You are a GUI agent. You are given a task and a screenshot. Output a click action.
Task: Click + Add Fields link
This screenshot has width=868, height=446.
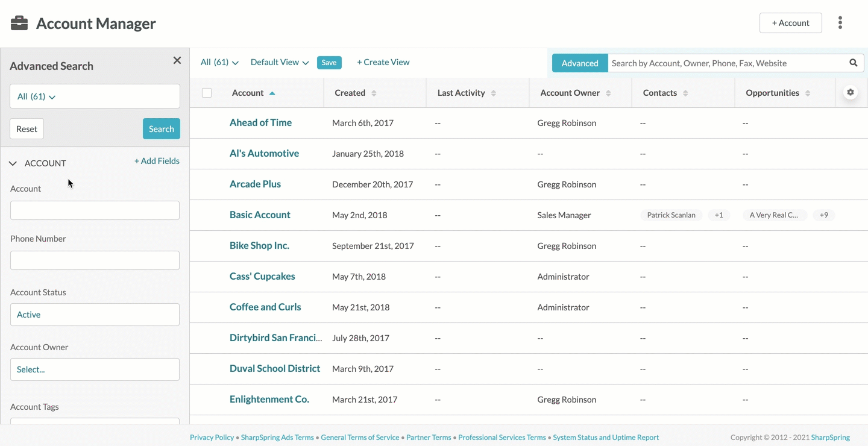coord(157,161)
